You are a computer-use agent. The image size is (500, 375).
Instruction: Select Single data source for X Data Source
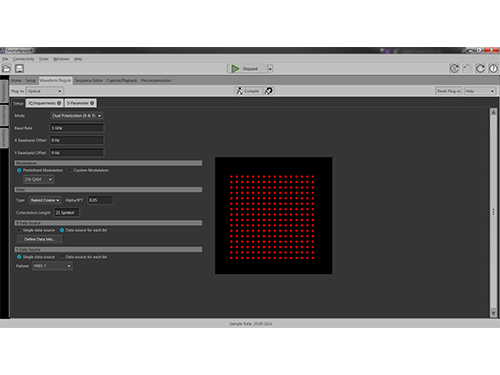[19, 230]
